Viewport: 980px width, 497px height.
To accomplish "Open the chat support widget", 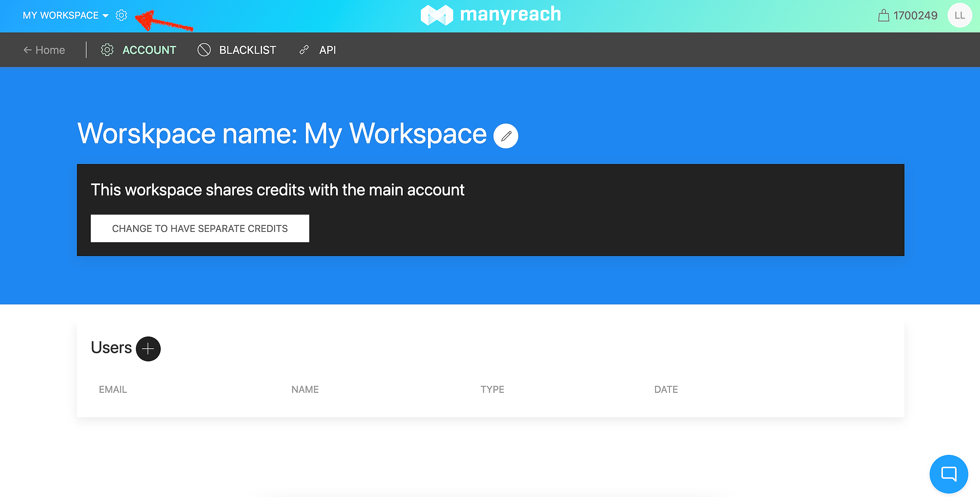I will point(949,474).
